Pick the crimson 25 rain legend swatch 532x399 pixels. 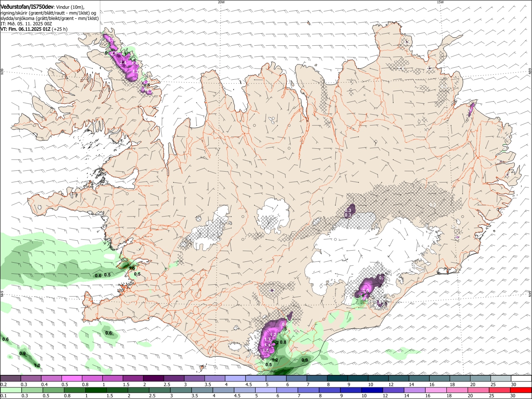(x=500, y=390)
